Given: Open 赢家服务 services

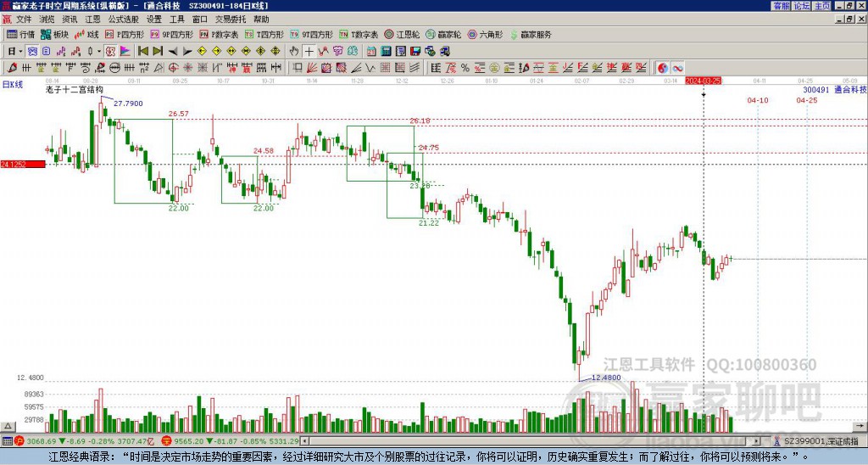Looking at the screenshot, I should click(x=531, y=34).
